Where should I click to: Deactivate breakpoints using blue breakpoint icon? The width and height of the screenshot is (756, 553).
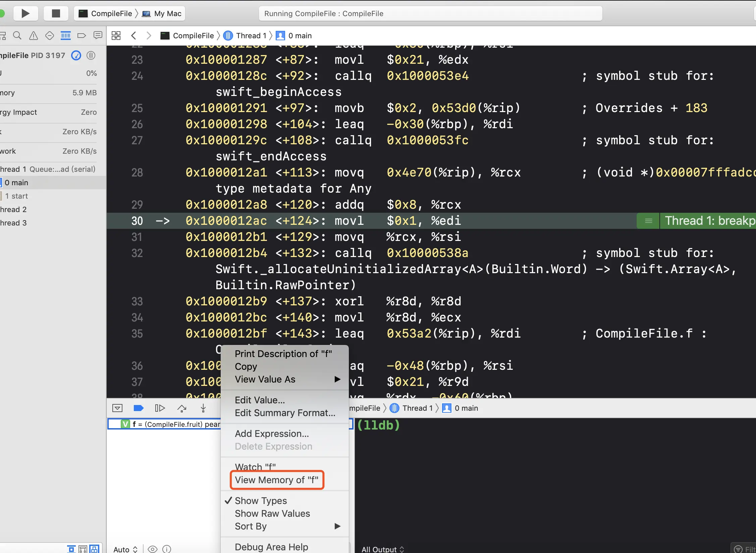(139, 408)
